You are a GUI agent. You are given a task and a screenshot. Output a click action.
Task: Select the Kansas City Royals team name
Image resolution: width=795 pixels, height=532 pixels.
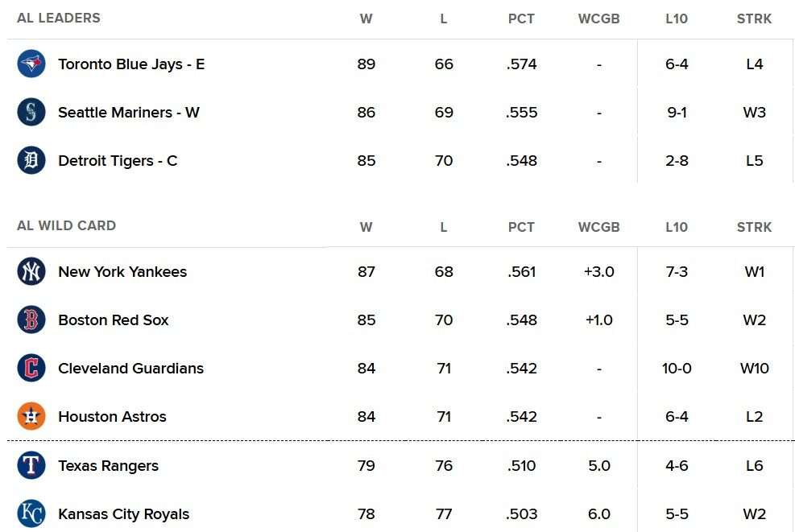123,514
